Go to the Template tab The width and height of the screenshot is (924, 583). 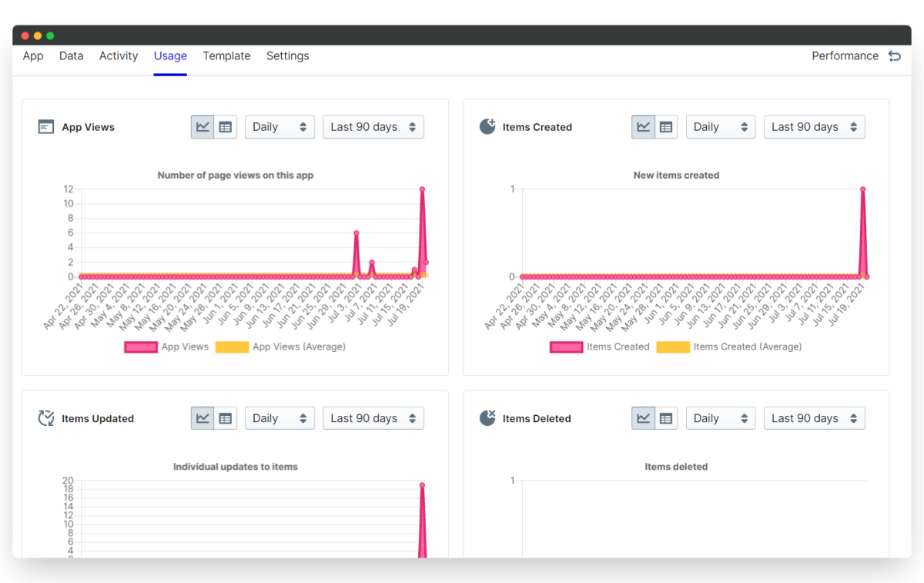point(226,56)
